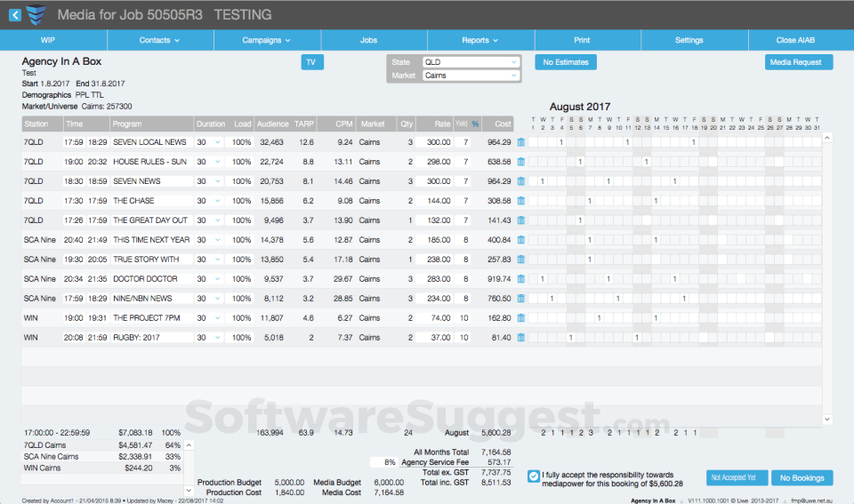Screen dimensions: 854x504
Task: Click the rate field 298.00 for HOUSE RULES
Action: [434, 162]
